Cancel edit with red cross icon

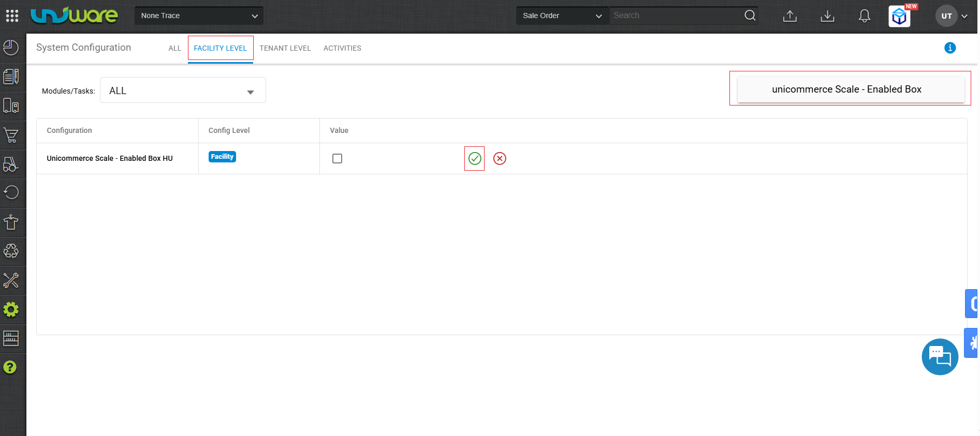pyautogui.click(x=500, y=158)
